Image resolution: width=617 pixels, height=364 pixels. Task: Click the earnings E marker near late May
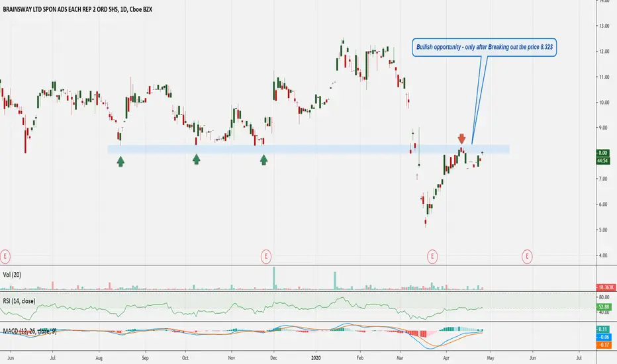click(527, 257)
